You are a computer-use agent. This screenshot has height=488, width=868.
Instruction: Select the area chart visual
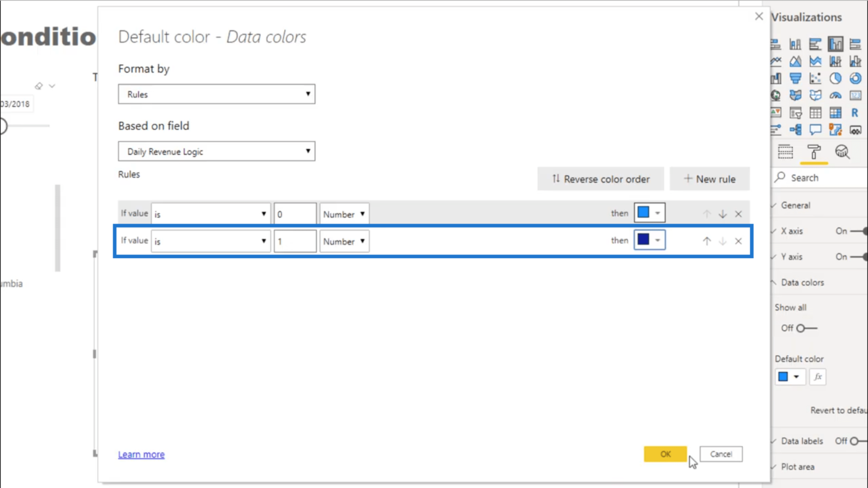point(795,61)
